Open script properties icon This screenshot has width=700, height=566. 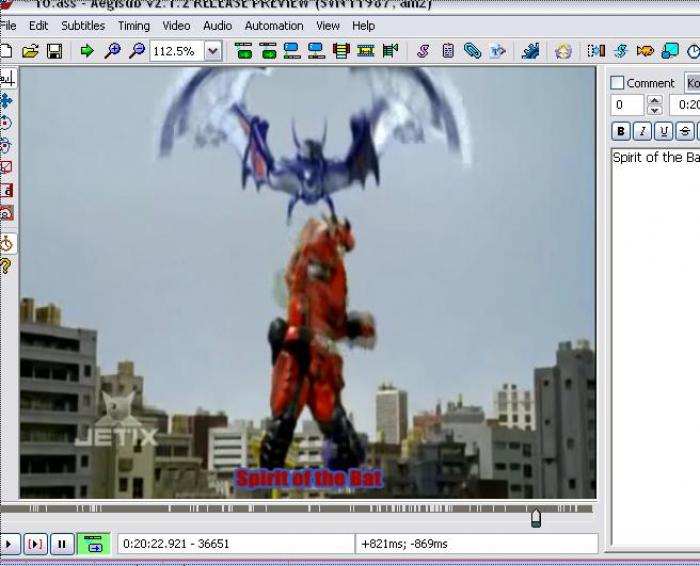click(448, 51)
